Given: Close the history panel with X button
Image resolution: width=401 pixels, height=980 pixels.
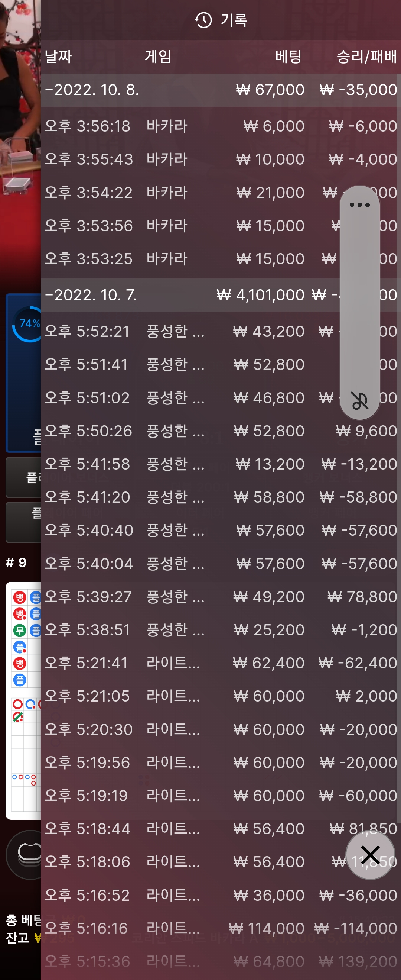Looking at the screenshot, I should point(370,855).
